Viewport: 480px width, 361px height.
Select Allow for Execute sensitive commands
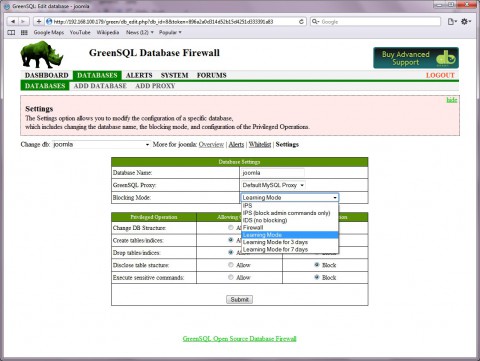231,277
